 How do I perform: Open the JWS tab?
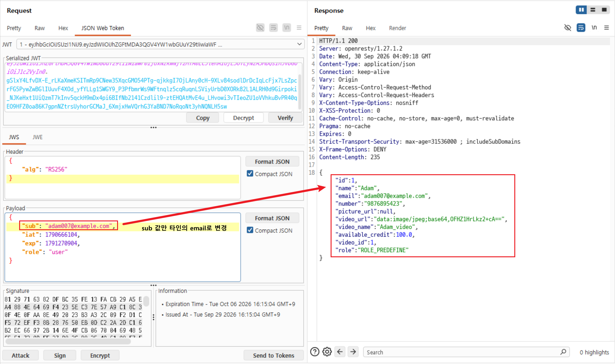(x=14, y=137)
